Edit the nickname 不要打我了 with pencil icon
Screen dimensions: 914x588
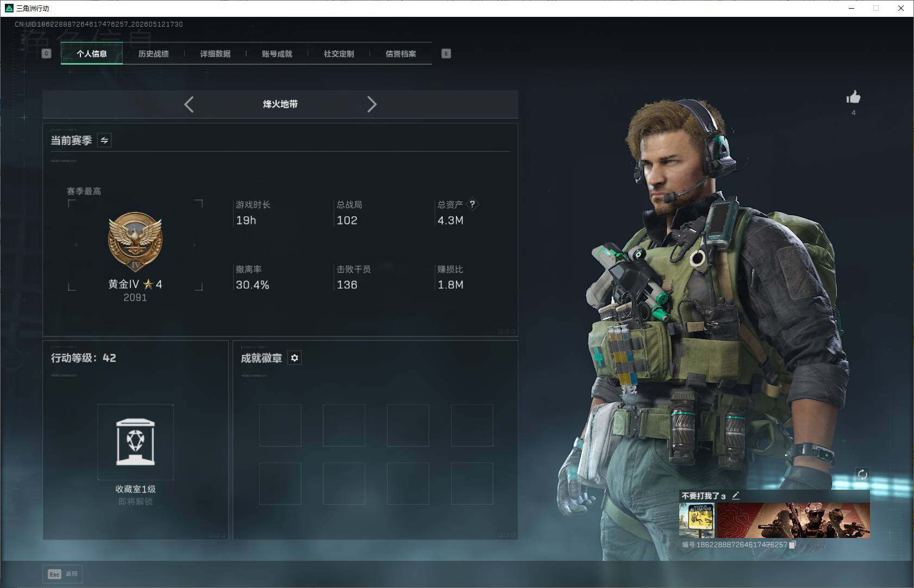point(736,495)
